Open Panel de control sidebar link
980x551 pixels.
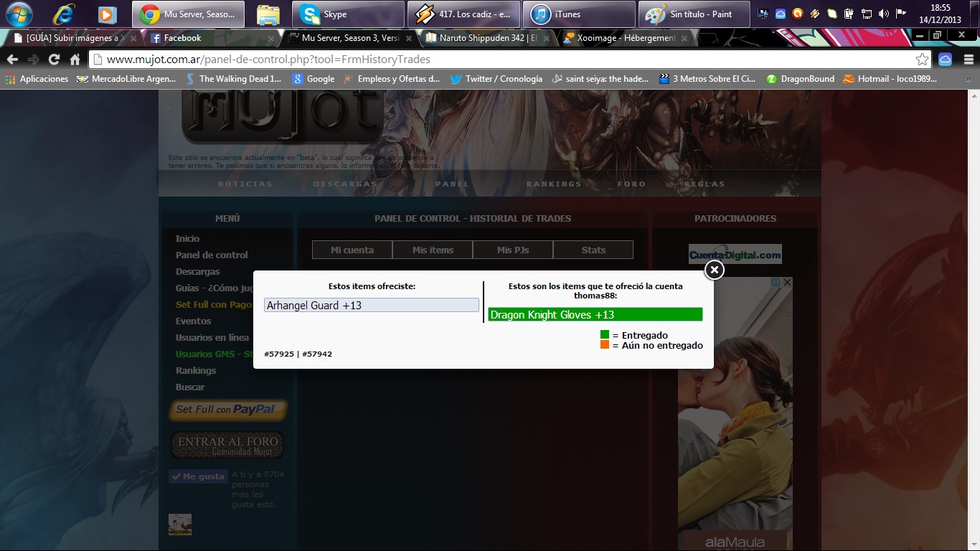coord(212,255)
